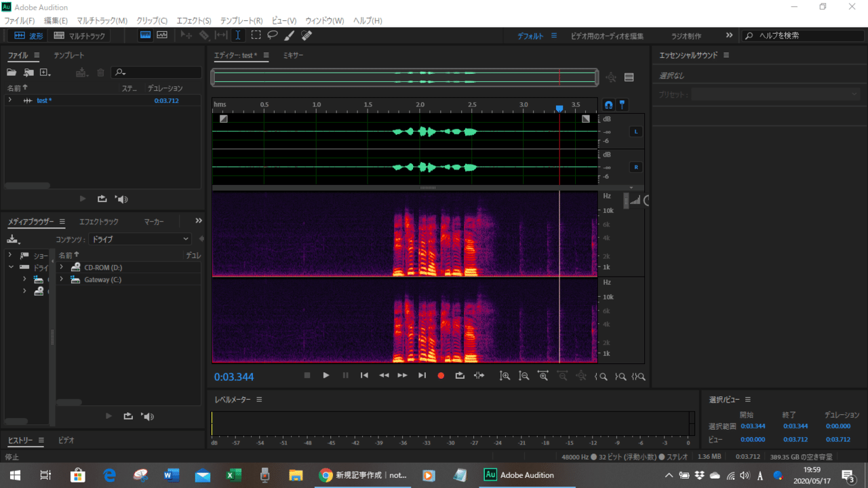Select the Spot Healing Brush tool
The height and width of the screenshot is (488, 868).
click(307, 35)
